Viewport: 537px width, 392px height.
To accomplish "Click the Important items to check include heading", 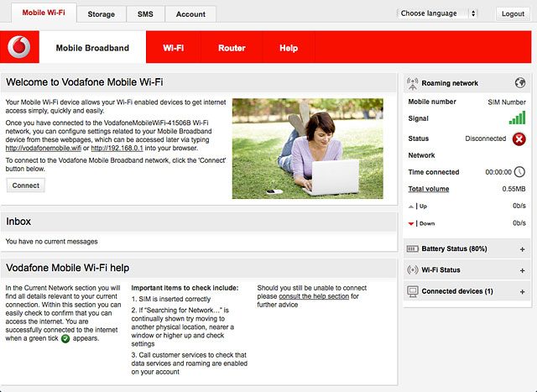I will pos(185,288).
